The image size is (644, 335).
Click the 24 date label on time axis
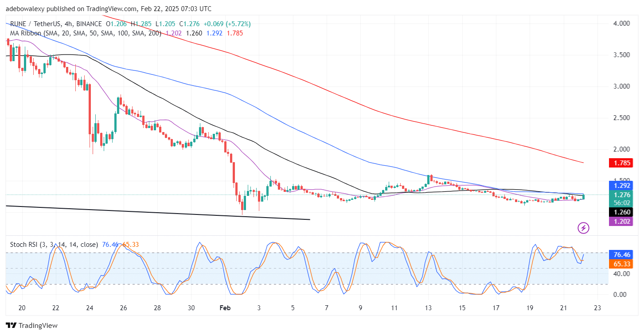pyautogui.click(x=89, y=308)
